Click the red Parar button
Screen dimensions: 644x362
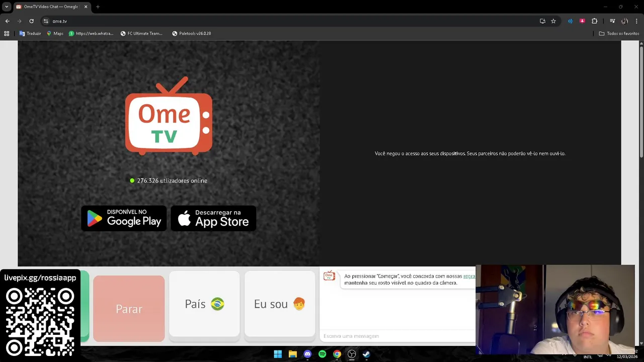[x=129, y=309]
